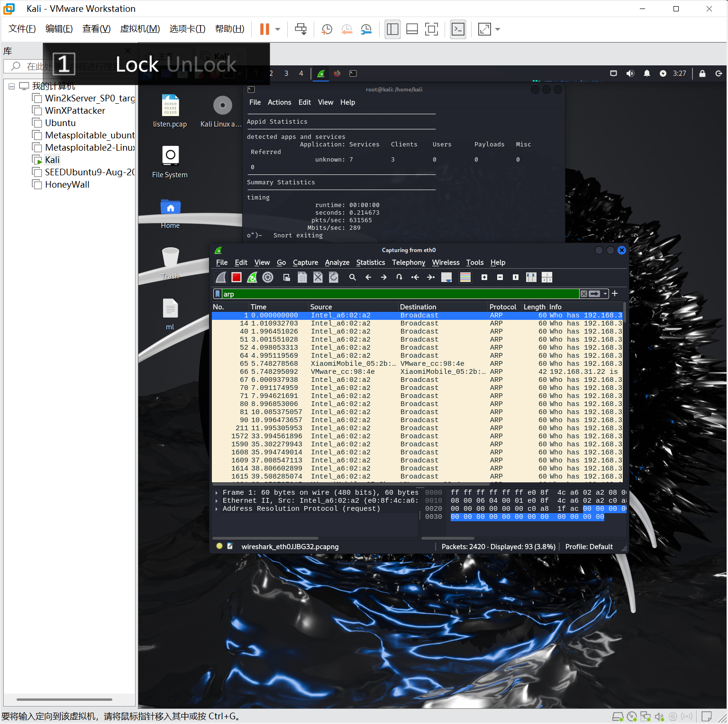728x724 pixels.
Task: Open Wireshark Analyze menu
Action: 337,262
